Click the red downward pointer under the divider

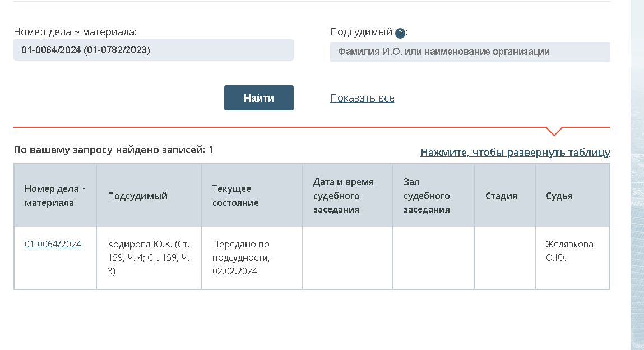(x=553, y=132)
